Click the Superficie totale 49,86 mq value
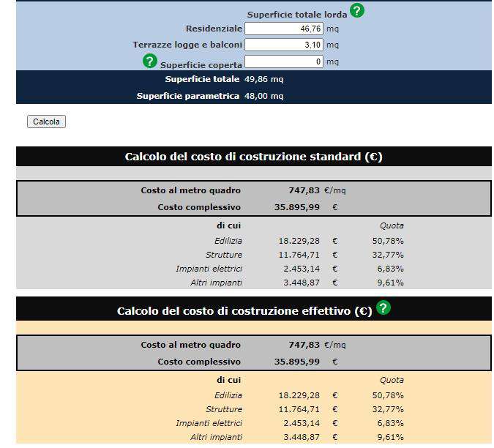 click(x=263, y=79)
